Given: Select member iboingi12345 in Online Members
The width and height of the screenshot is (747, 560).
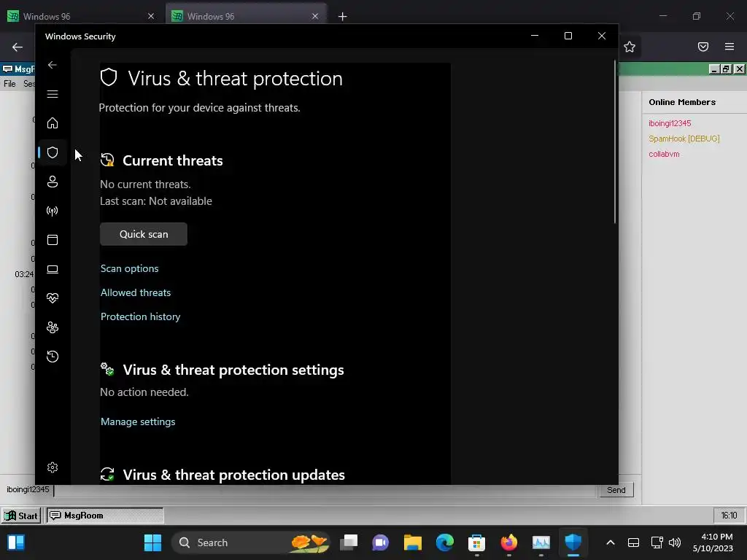Looking at the screenshot, I should tap(670, 123).
